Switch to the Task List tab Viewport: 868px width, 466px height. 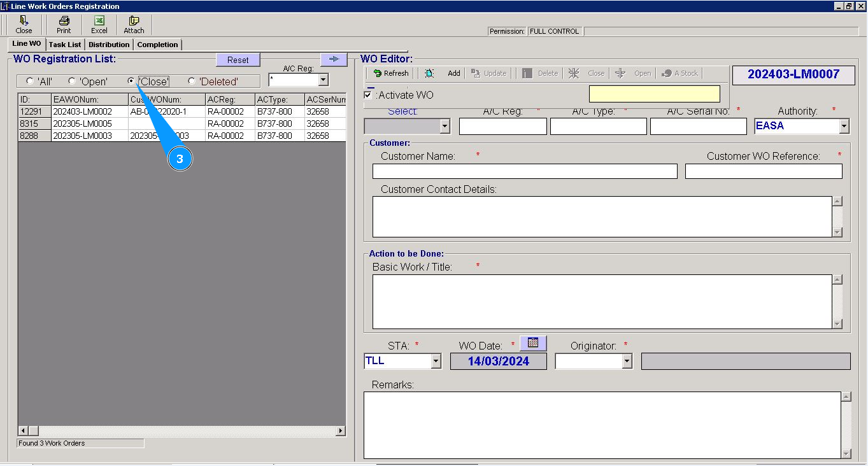(x=65, y=45)
